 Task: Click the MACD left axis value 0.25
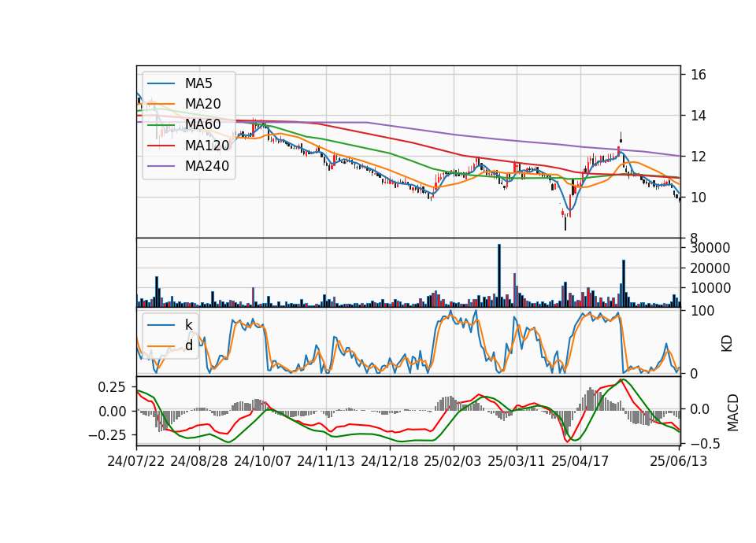pos(112,387)
